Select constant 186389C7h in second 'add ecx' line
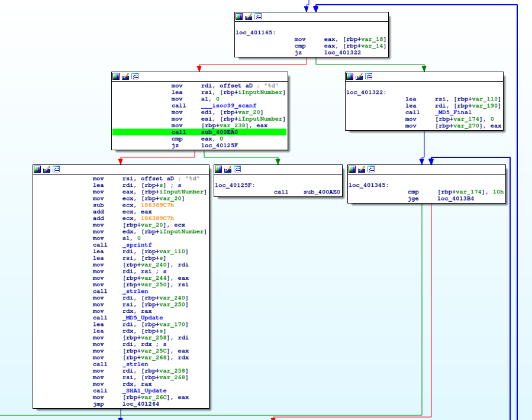532x420 pixels. pos(157,218)
